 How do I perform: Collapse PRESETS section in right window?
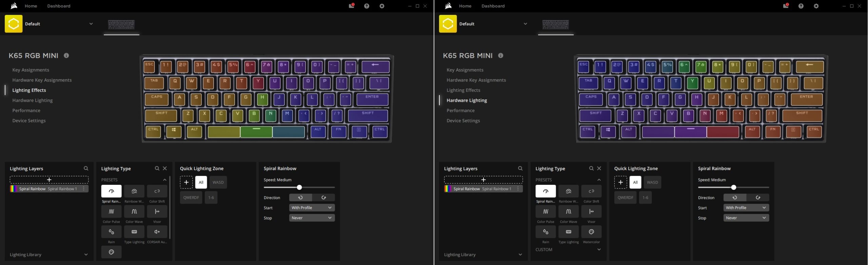point(599,180)
